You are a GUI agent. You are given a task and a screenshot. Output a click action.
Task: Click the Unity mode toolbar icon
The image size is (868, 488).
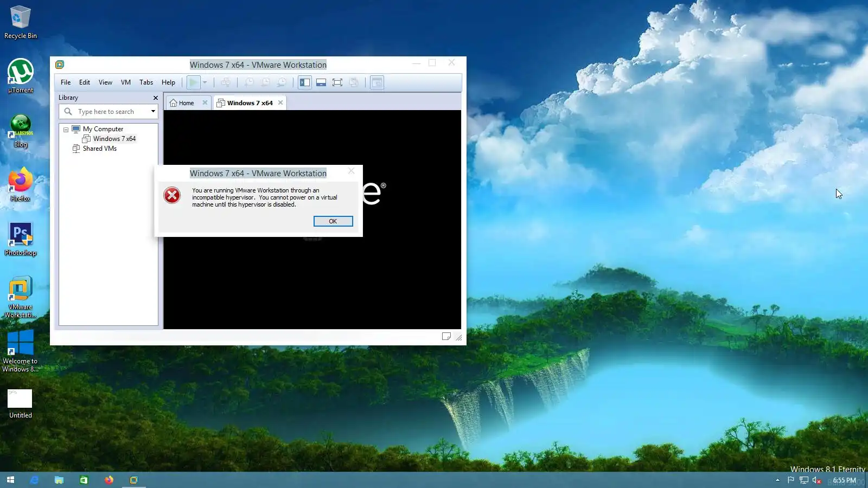354,82
